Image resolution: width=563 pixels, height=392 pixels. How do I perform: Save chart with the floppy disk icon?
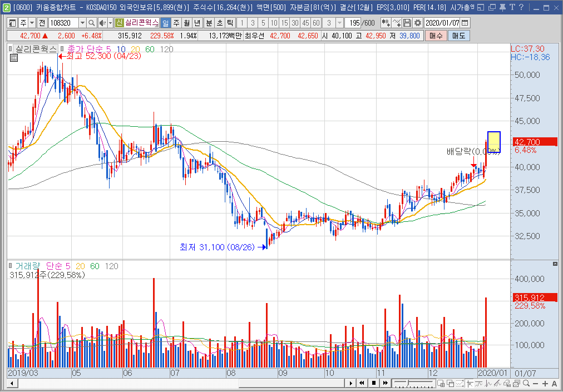point(407,23)
